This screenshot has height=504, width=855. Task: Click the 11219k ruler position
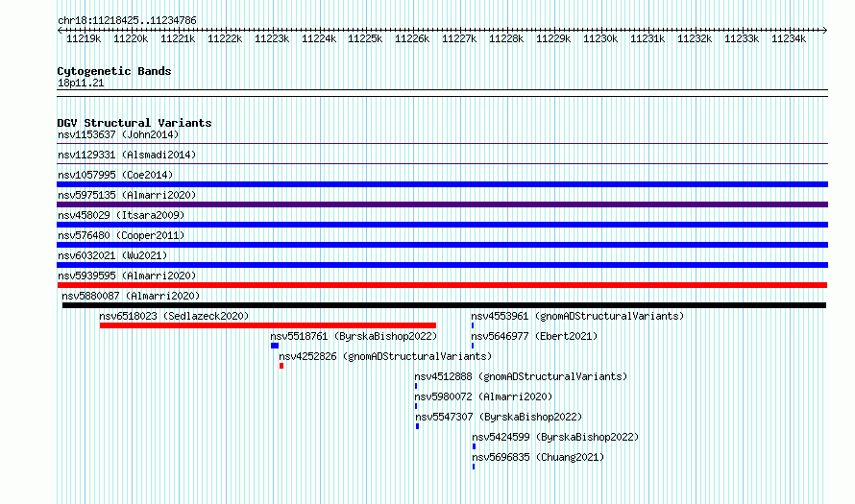click(84, 38)
